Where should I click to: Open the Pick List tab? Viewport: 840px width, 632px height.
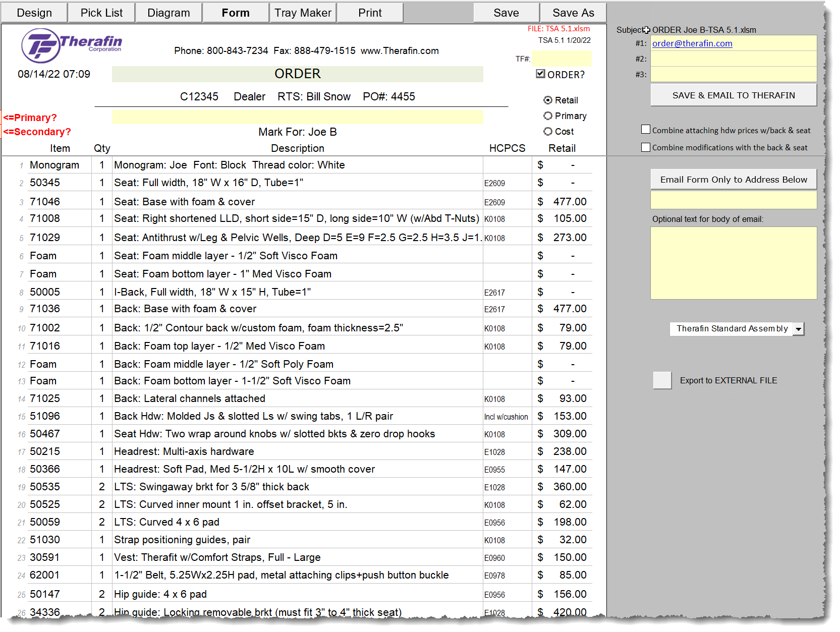click(x=101, y=13)
